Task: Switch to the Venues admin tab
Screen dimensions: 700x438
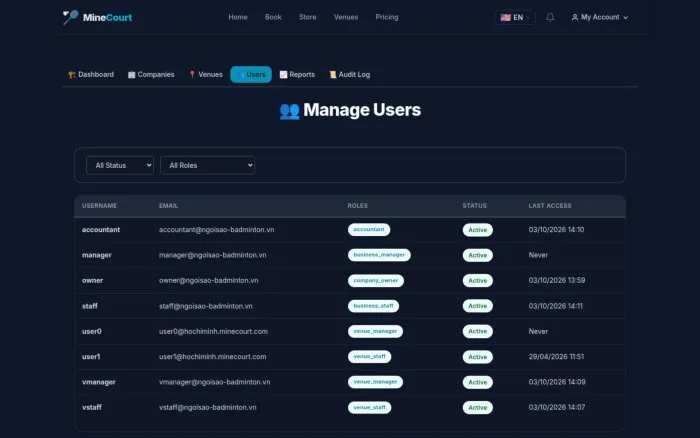Action: point(205,75)
